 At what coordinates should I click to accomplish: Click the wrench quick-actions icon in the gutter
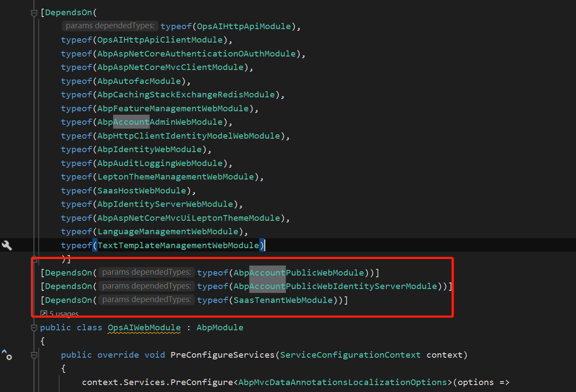click(7, 246)
